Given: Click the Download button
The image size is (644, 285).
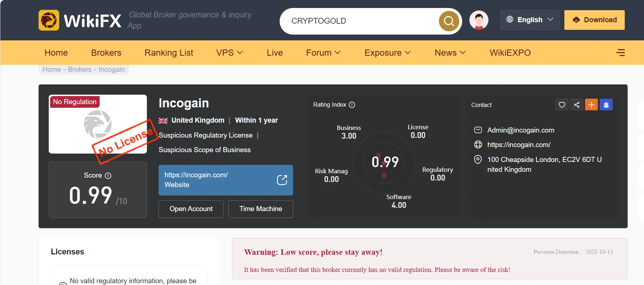Looking at the screenshot, I should point(594,20).
